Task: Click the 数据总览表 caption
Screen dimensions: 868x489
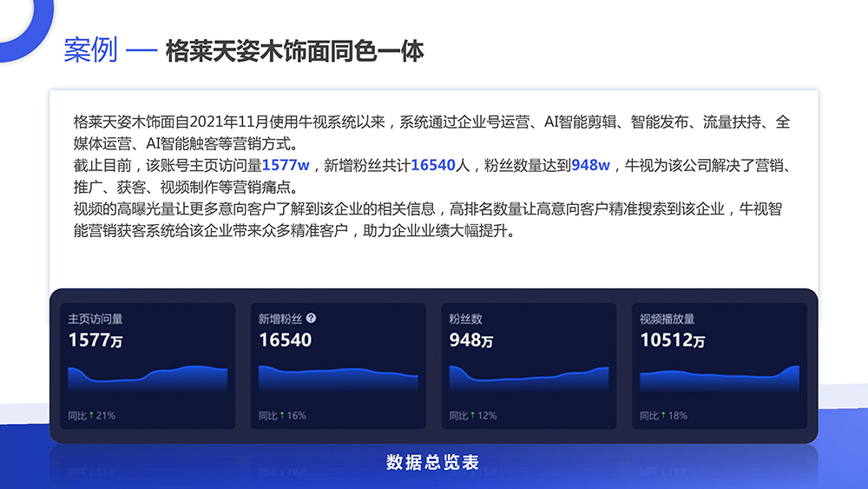Action: pyautogui.click(x=432, y=462)
